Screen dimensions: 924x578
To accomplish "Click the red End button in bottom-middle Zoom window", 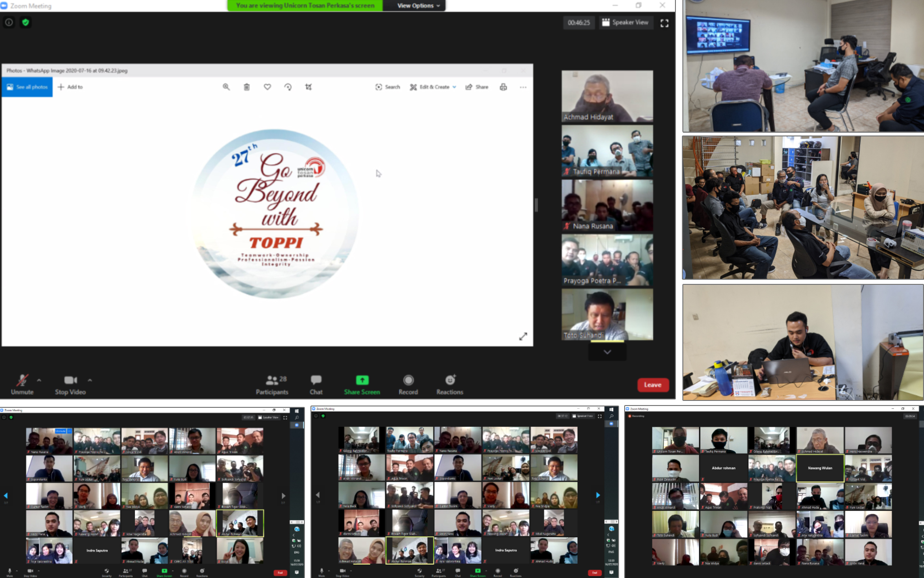I will point(595,572).
